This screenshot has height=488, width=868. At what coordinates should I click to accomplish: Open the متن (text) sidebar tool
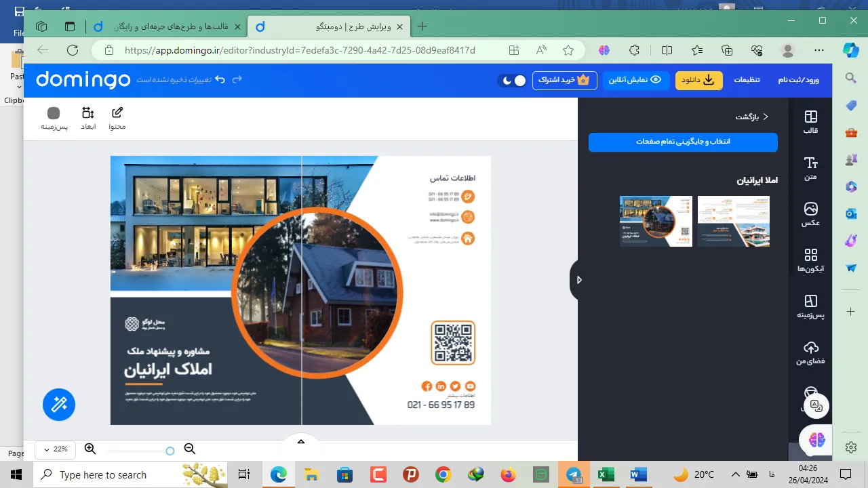pos(810,168)
